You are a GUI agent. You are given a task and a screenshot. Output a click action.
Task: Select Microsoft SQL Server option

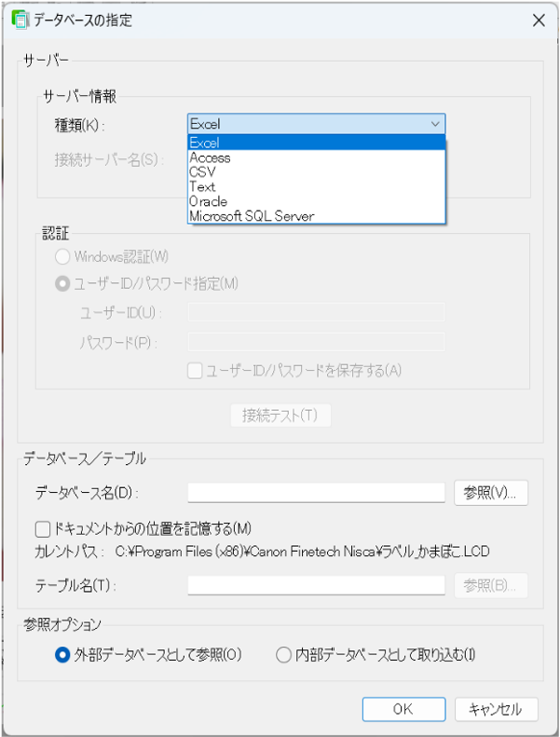pos(252,216)
